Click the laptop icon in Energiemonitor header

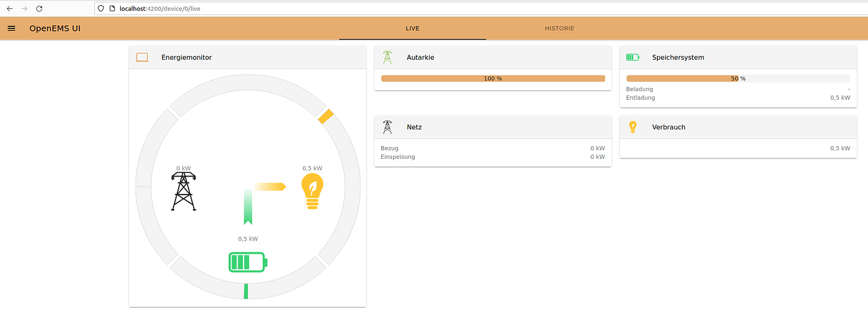tap(142, 57)
